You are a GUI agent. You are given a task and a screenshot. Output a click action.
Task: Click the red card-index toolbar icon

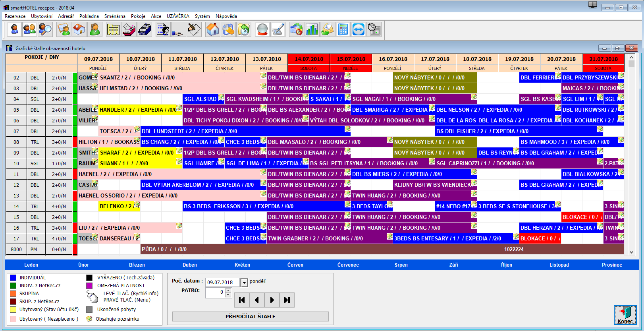[129, 29]
